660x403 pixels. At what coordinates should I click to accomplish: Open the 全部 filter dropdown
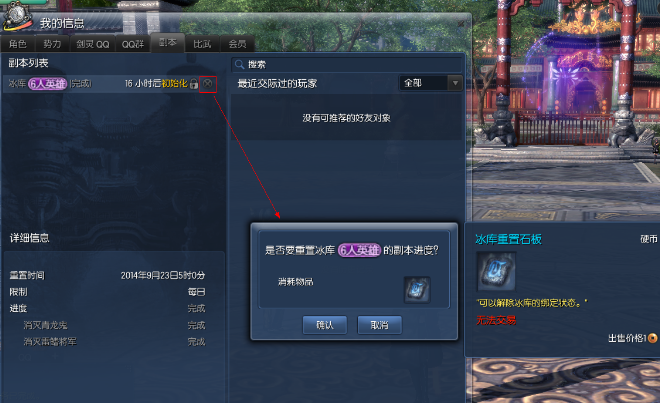click(431, 83)
